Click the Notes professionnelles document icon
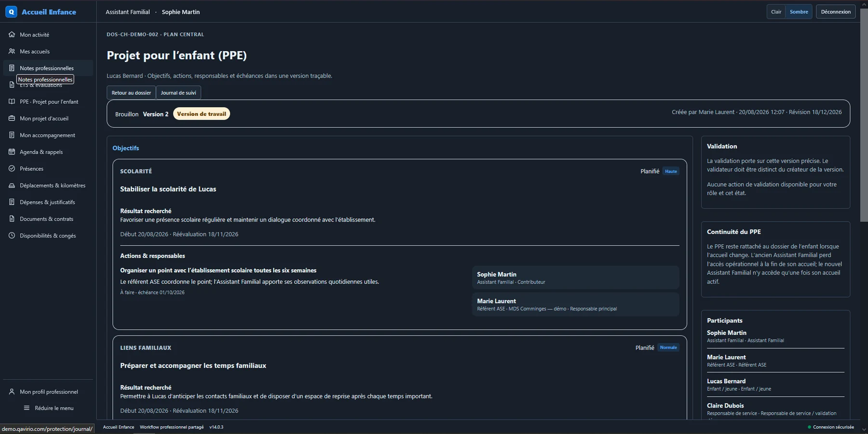 click(x=12, y=68)
